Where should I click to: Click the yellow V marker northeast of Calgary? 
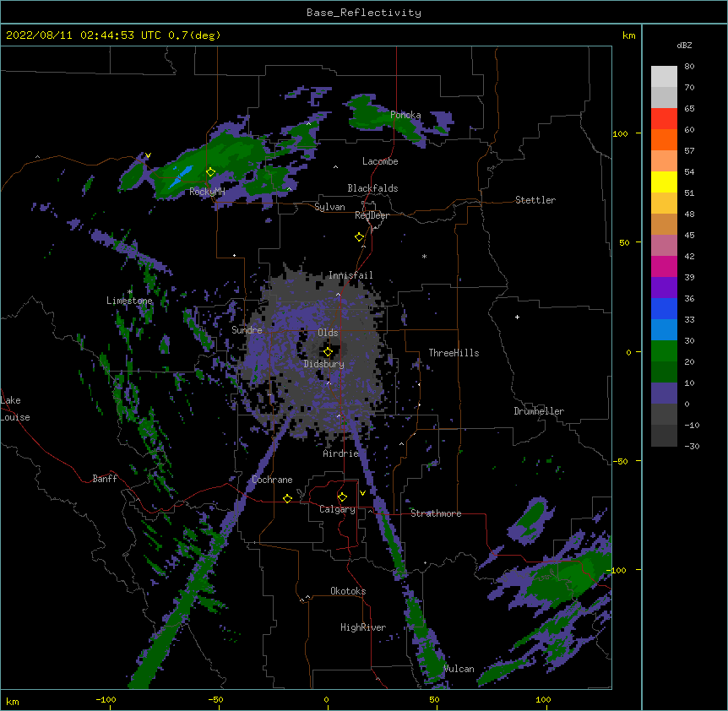click(x=362, y=493)
